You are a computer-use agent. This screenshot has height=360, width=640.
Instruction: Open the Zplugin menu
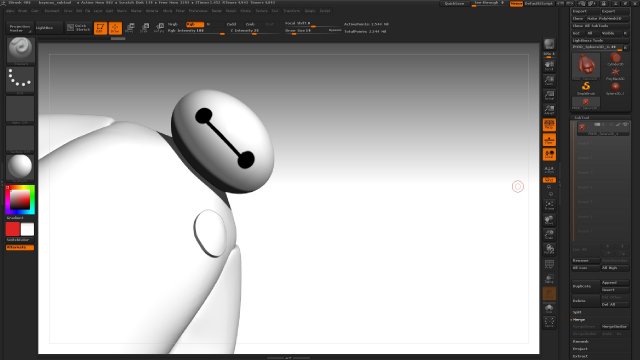tap(310, 11)
